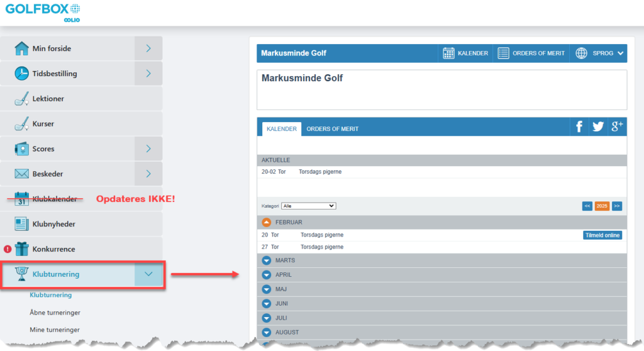The image size is (644, 351).
Task: Open Klubnyheder menu item
Action: 81,224
